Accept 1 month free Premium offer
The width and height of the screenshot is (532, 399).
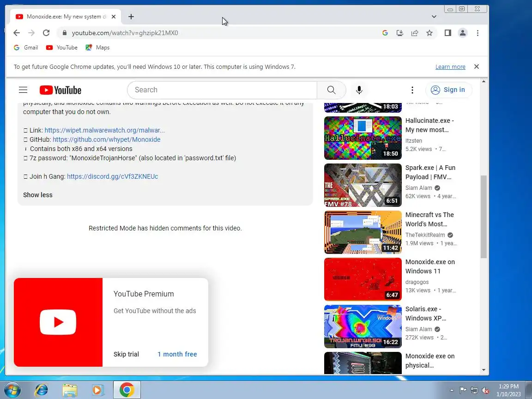[177, 354]
